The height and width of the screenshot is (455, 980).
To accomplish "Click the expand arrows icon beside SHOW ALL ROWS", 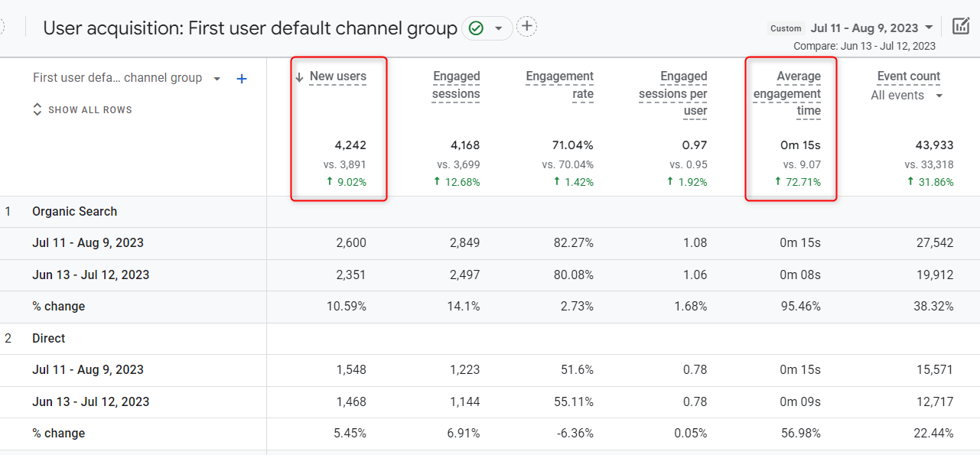I will 37,110.
